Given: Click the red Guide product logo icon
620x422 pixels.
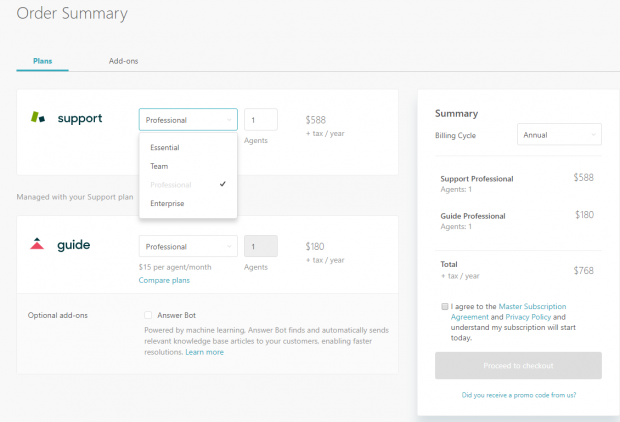Looking at the screenshot, I should pos(37,244).
